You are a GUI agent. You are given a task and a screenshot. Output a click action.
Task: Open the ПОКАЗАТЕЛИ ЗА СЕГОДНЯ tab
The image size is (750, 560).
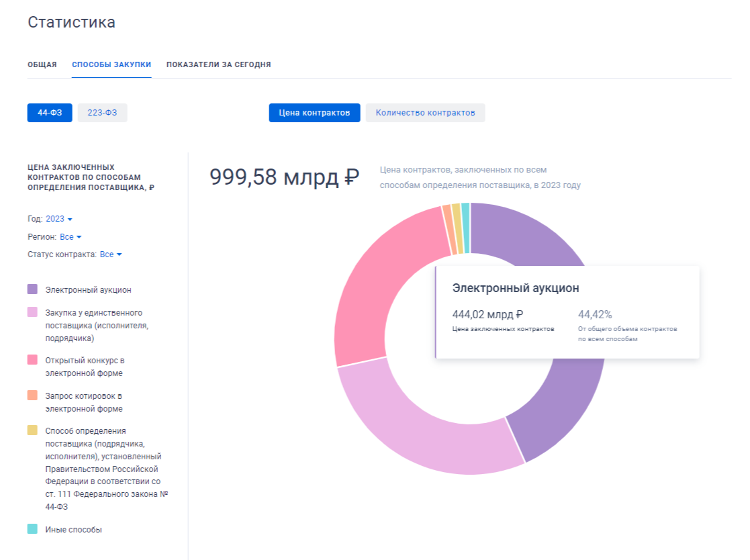click(219, 64)
